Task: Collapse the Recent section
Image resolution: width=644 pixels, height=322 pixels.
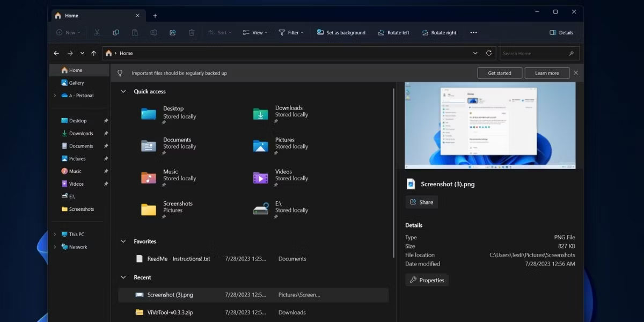Action: pos(123,277)
